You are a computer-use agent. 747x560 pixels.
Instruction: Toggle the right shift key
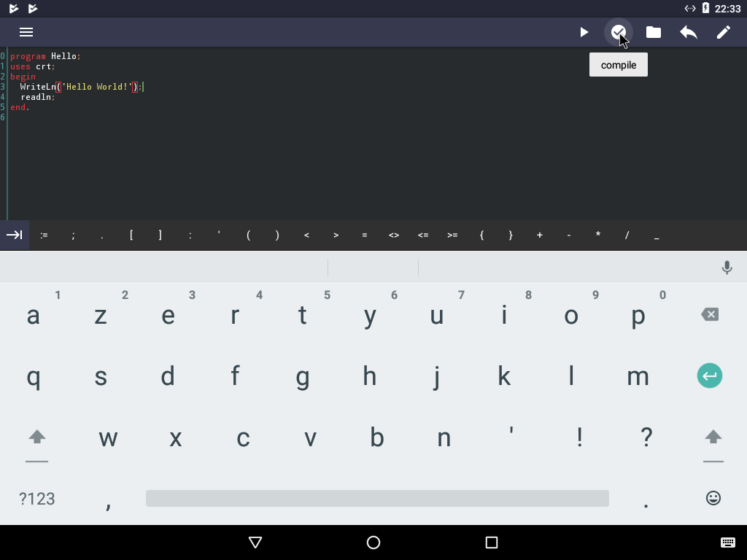[x=713, y=437]
